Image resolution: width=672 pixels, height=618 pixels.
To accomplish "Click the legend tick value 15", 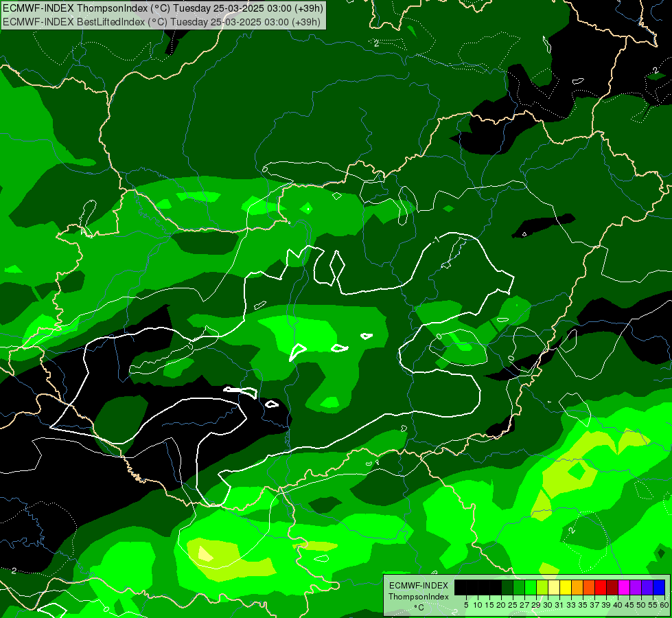I will [x=489, y=605].
